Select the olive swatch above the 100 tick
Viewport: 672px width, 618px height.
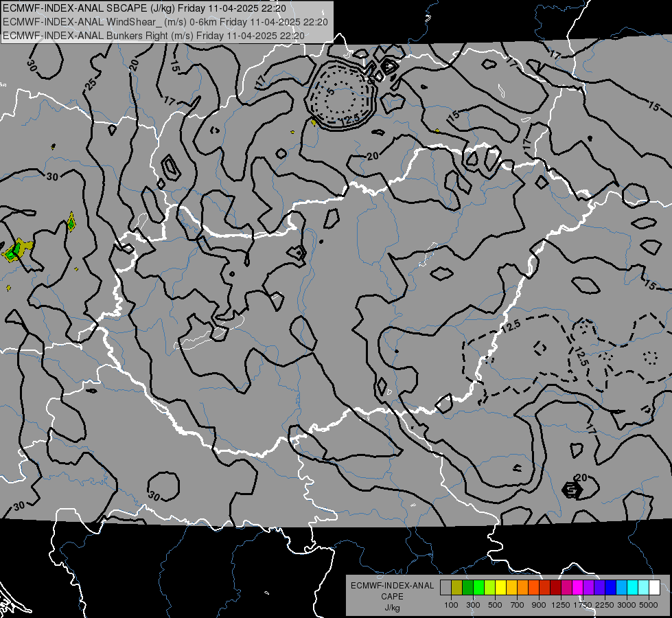[x=457, y=588]
